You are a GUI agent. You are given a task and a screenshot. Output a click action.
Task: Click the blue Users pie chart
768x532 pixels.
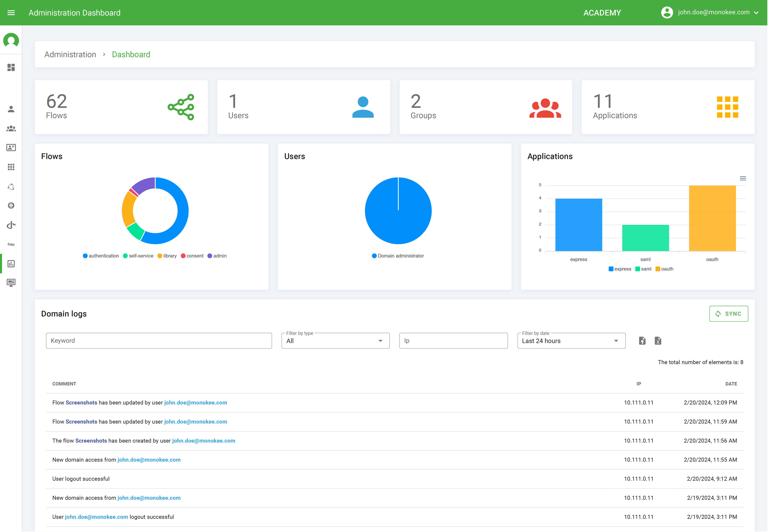(398, 211)
